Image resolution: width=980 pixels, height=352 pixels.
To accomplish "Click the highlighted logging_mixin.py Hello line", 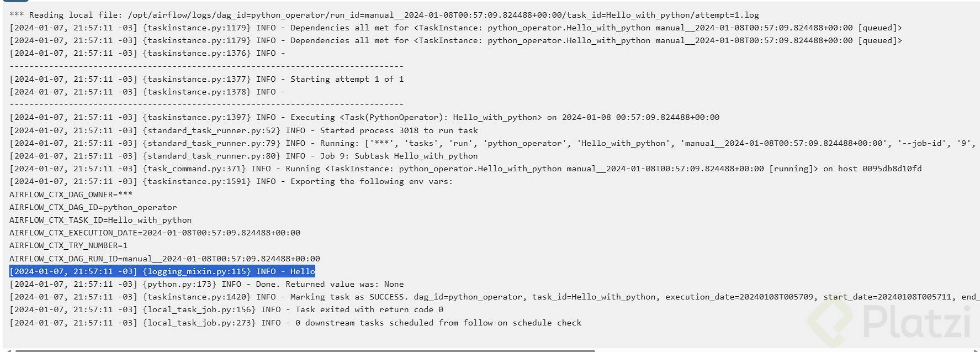I will pos(162,271).
